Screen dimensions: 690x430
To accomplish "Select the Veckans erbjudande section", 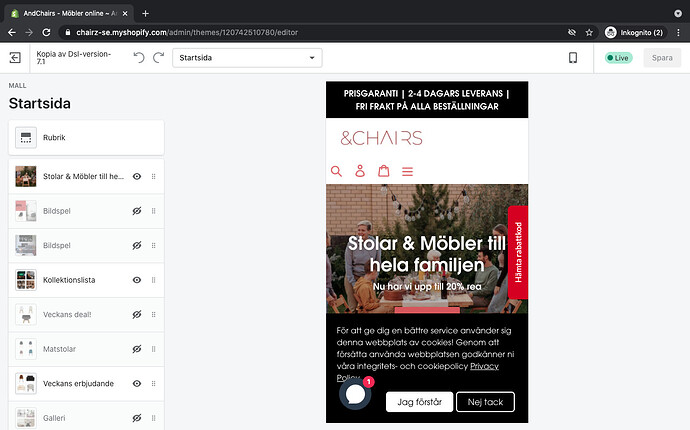I will point(78,383).
